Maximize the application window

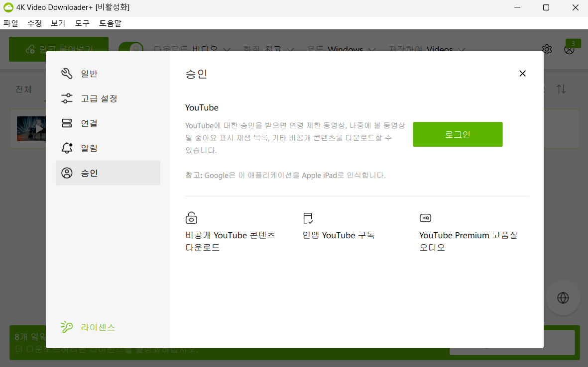pyautogui.click(x=546, y=7)
